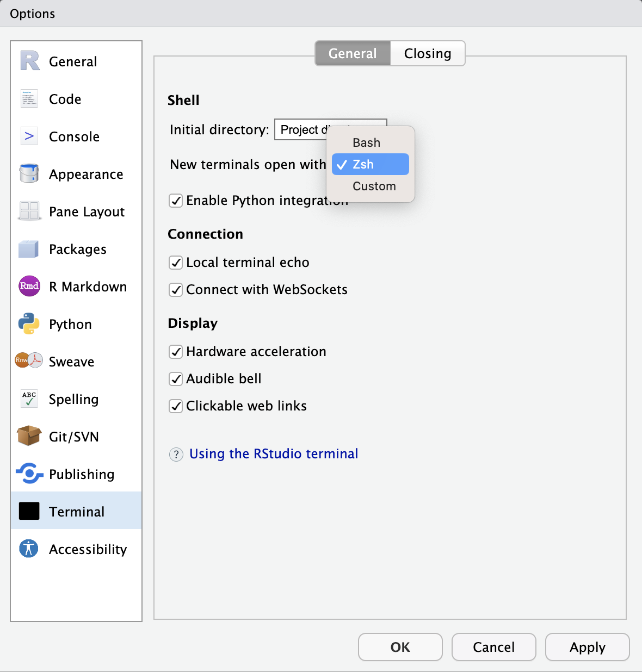Viewport: 642px width, 672px height.
Task: Open Pane Layout using its grid icon
Action: pyautogui.click(x=28, y=211)
